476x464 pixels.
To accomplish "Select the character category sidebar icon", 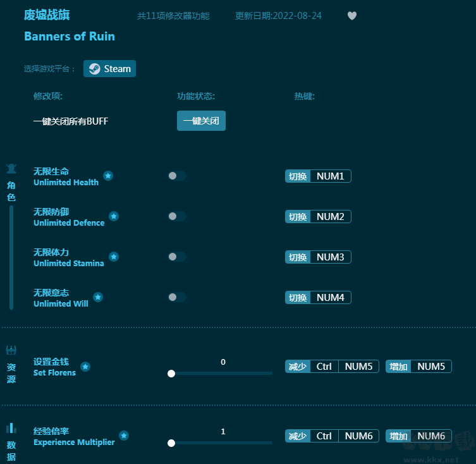I will [x=11, y=169].
